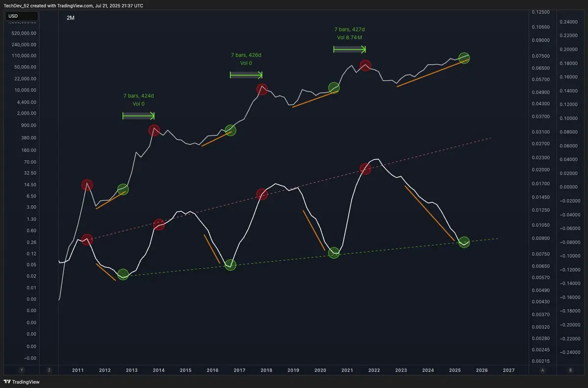
Task: Click the 0.00215 value on scale A
Action: click(x=540, y=361)
